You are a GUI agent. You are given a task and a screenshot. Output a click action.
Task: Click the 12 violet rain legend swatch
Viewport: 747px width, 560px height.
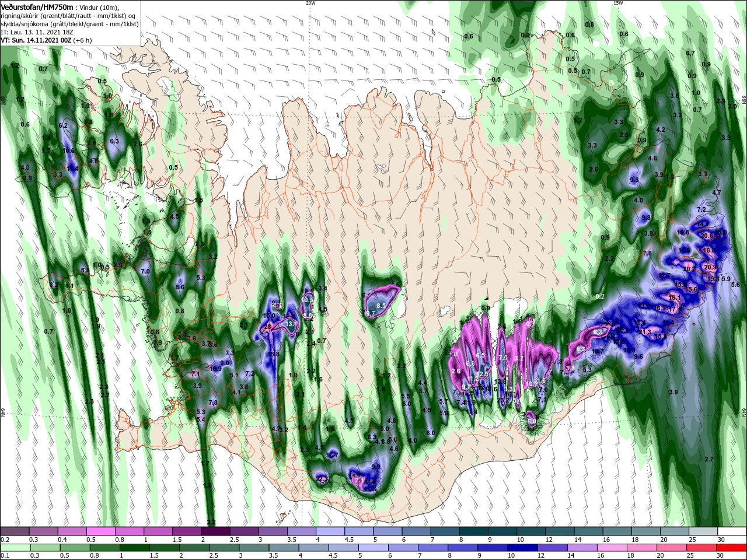pyautogui.click(x=552, y=548)
